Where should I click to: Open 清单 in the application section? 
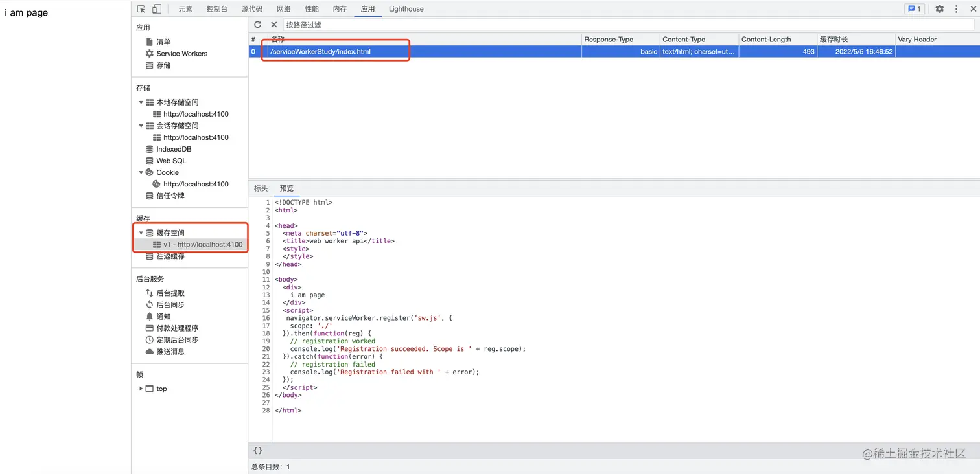[163, 42]
